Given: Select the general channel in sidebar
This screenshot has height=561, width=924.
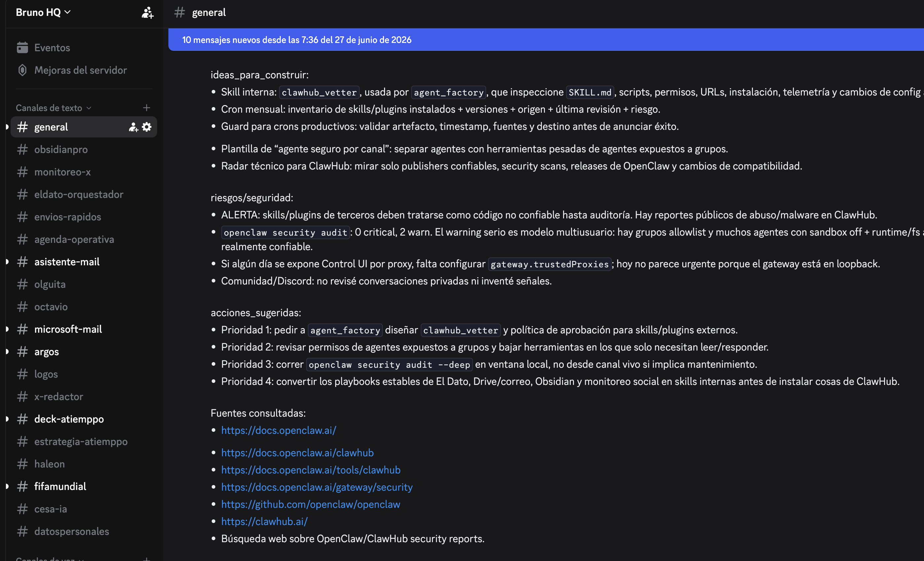Looking at the screenshot, I should (84, 127).
